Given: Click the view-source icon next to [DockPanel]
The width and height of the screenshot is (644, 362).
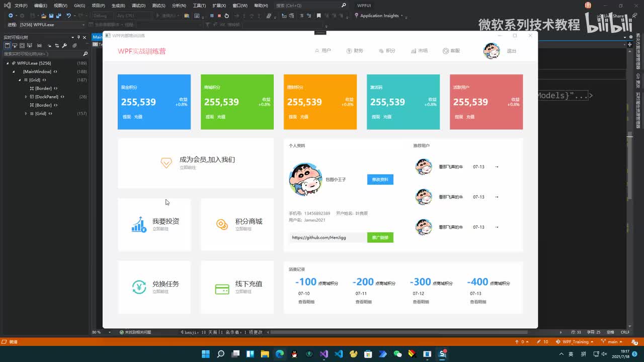Looking at the screenshot, I should (x=62, y=97).
